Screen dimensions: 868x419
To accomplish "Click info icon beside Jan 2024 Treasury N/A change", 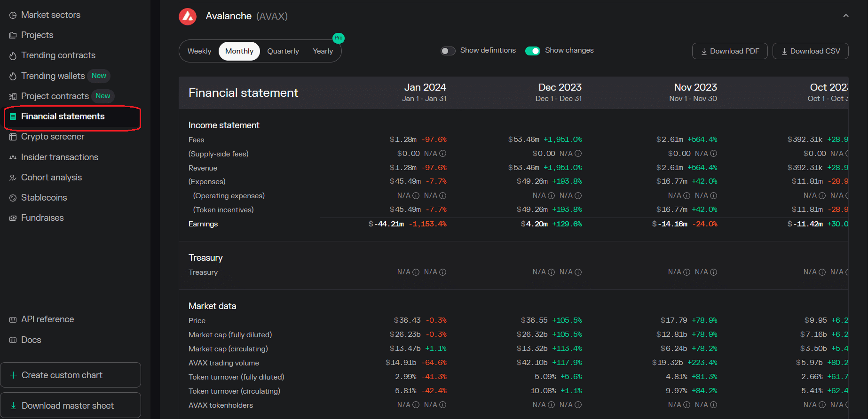I will (x=442, y=272).
